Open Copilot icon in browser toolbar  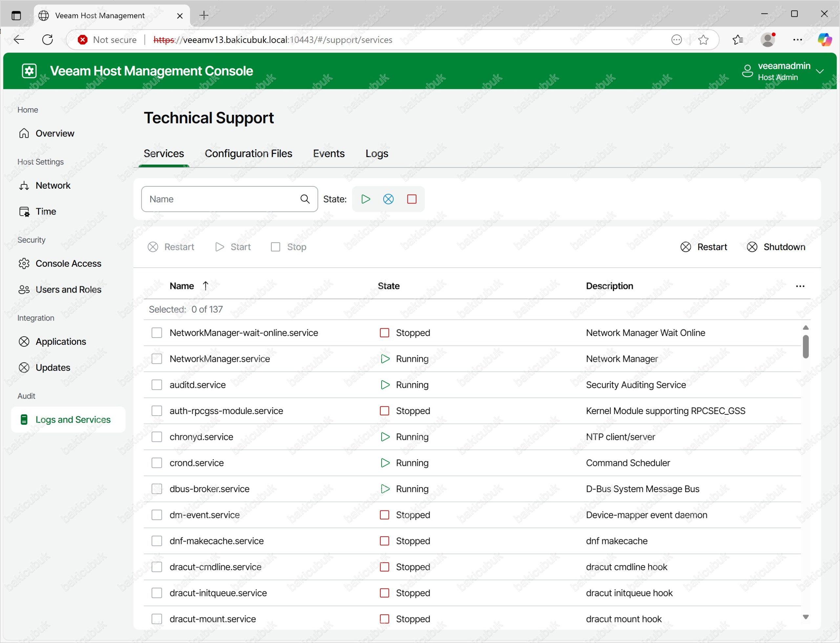pyautogui.click(x=825, y=40)
